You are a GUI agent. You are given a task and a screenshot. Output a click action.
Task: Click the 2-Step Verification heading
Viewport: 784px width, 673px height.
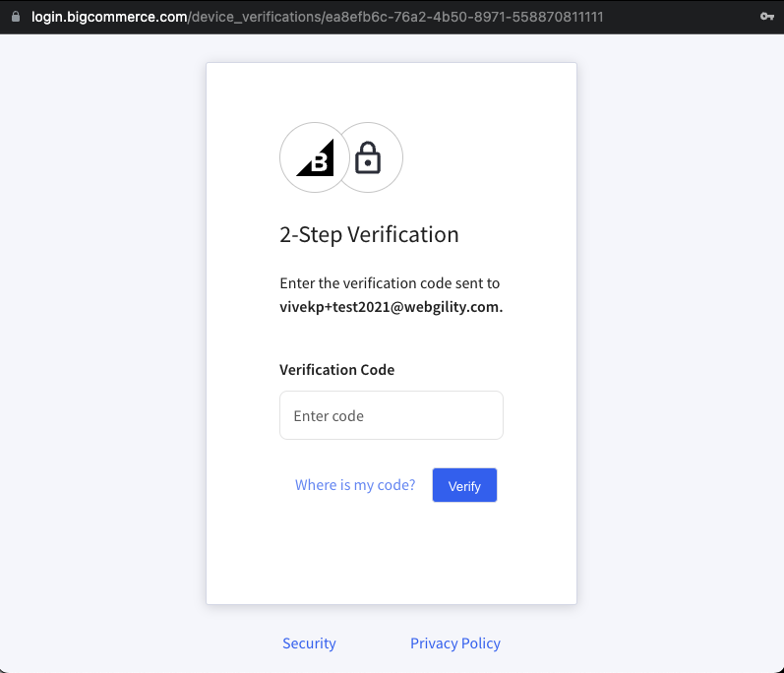click(x=369, y=234)
